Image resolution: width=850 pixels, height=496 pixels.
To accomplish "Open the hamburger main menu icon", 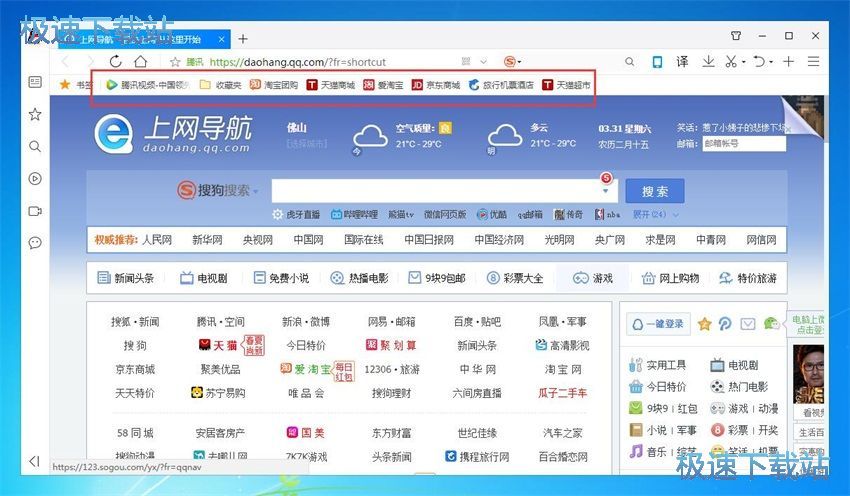I will 813,61.
